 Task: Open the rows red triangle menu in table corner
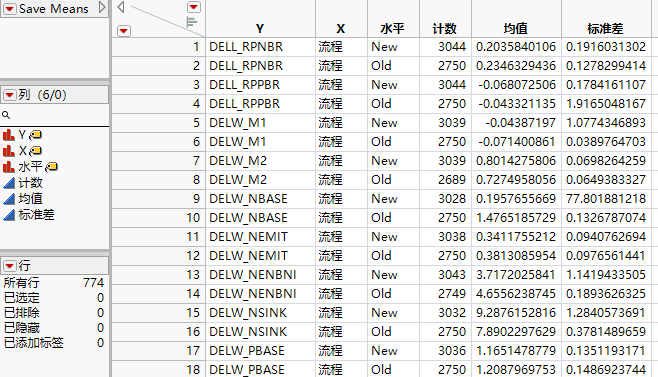[124, 31]
